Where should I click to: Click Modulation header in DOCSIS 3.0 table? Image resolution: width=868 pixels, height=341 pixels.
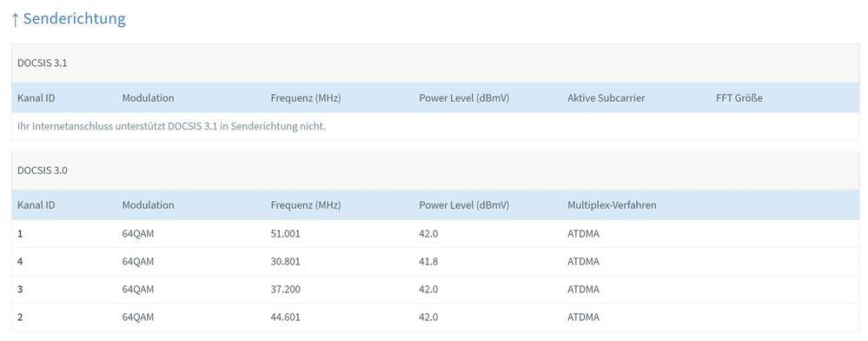point(148,205)
